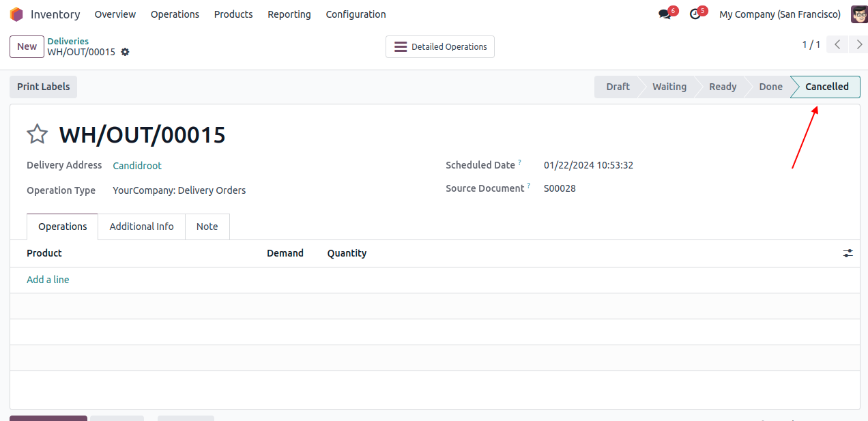Viewport: 868px width, 421px height.
Task: Click the Candidroot delivery address link
Action: [x=137, y=166]
